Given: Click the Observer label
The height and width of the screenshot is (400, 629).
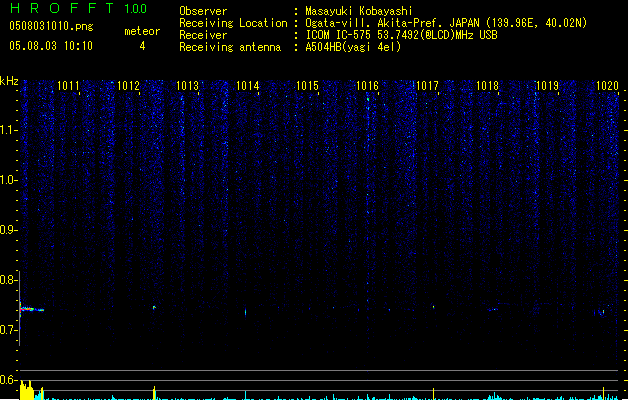Looking at the screenshot, I should [x=203, y=11].
